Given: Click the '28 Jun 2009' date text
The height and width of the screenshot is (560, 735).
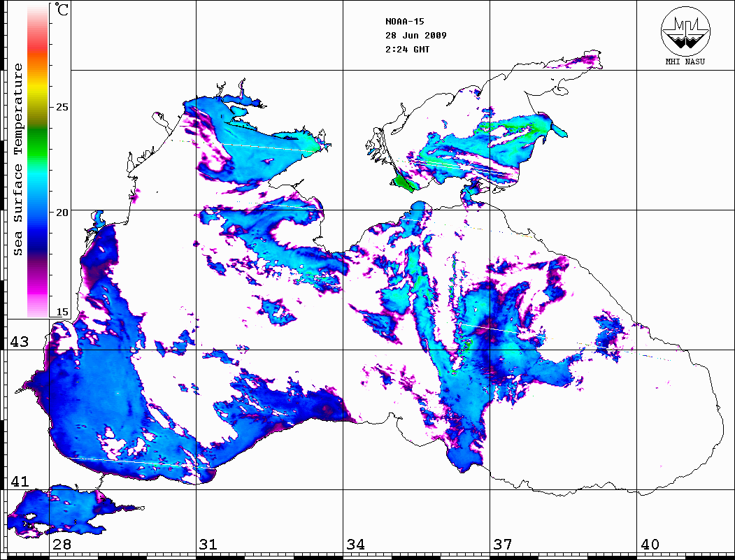Looking at the screenshot, I should (x=416, y=36).
